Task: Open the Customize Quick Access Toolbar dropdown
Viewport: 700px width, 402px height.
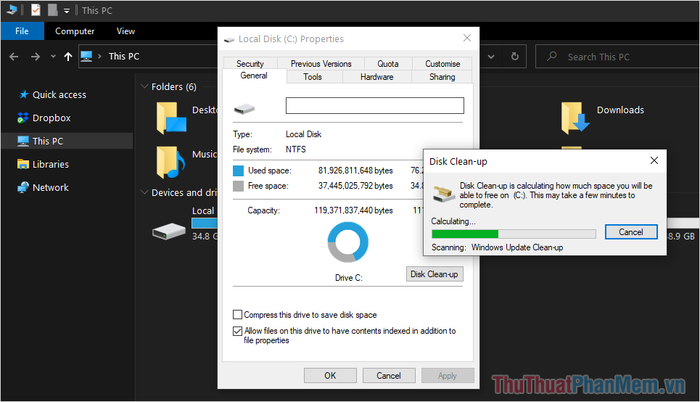Action: [67, 11]
